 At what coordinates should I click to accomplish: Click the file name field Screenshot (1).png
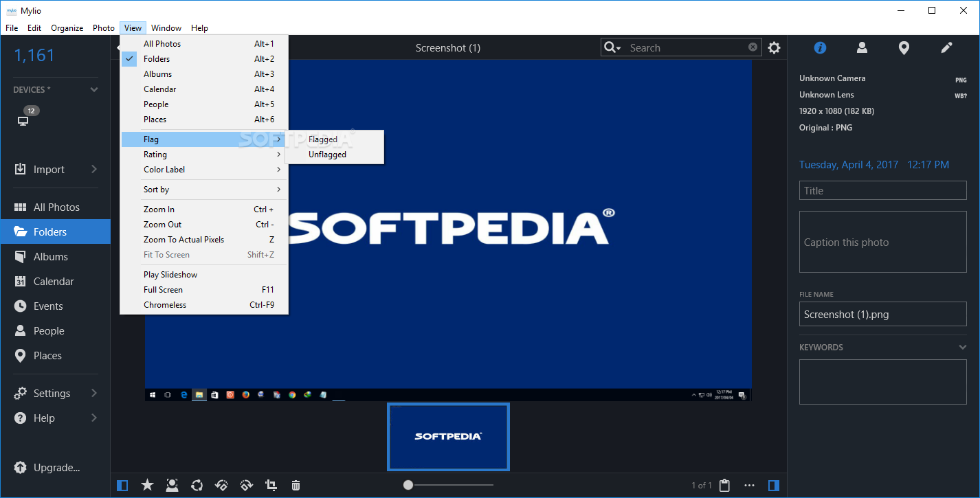[x=883, y=315]
